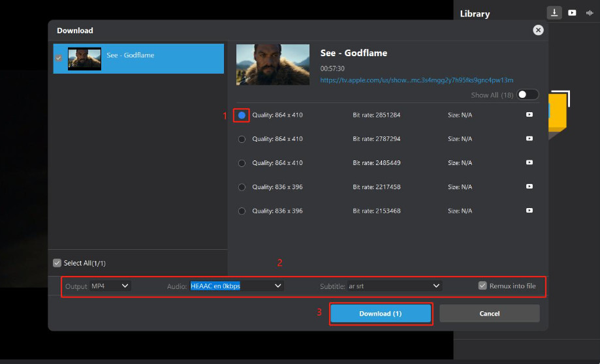Viewport: 600px width, 364px height.
Task: Click video icon for bit rate 2787294
Action: click(x=529, y=139)
